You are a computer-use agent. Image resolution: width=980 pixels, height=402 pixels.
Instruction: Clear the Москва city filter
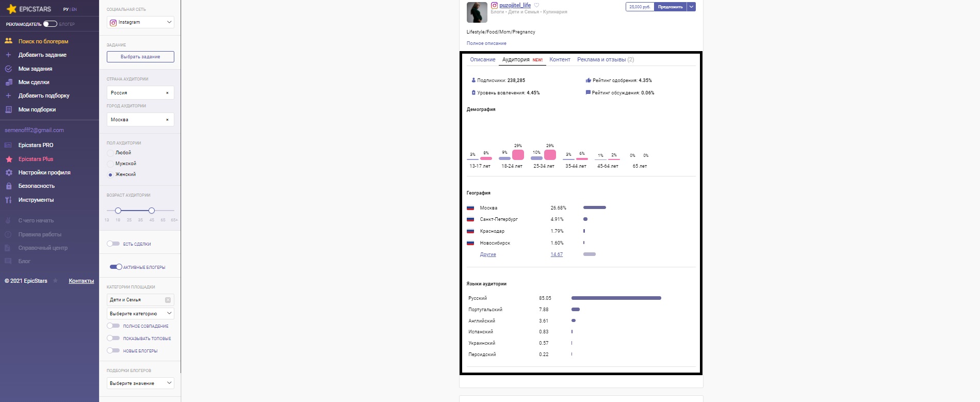[167, 120]
